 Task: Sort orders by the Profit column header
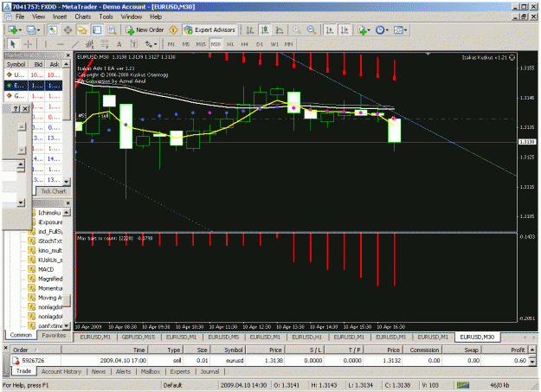pyautogui.click(x=505, y=350)
